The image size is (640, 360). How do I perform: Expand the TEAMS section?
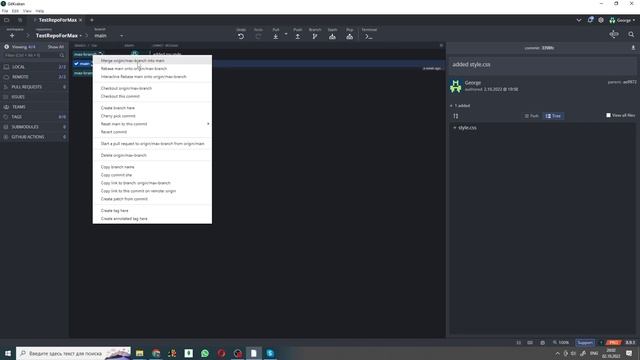(x=34, y=107)
